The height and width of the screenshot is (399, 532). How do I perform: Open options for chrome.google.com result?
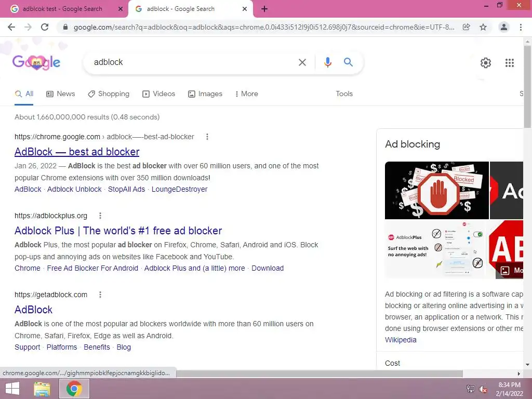click(207, 137)
